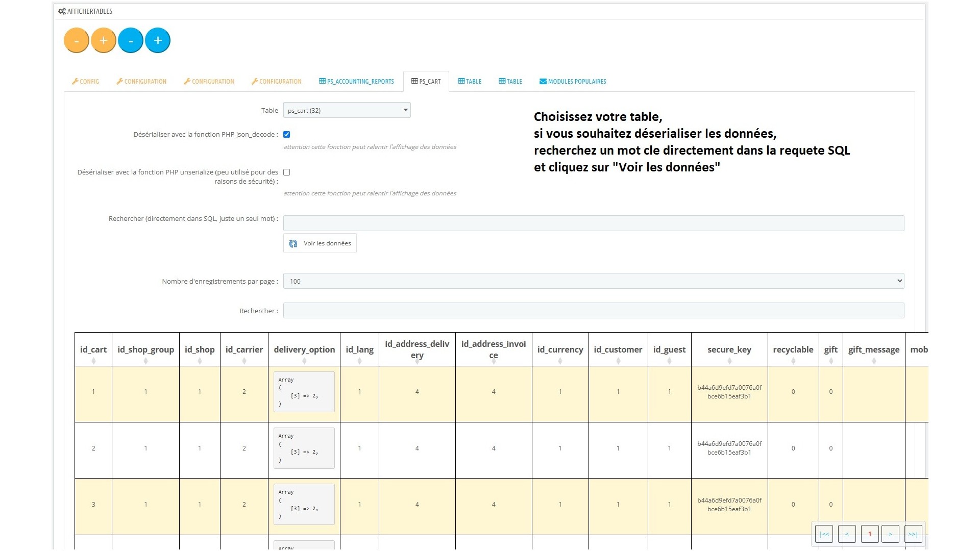Sort by recyclable column
The height and width of the screenshot is (551, 980).
point(793,350)
